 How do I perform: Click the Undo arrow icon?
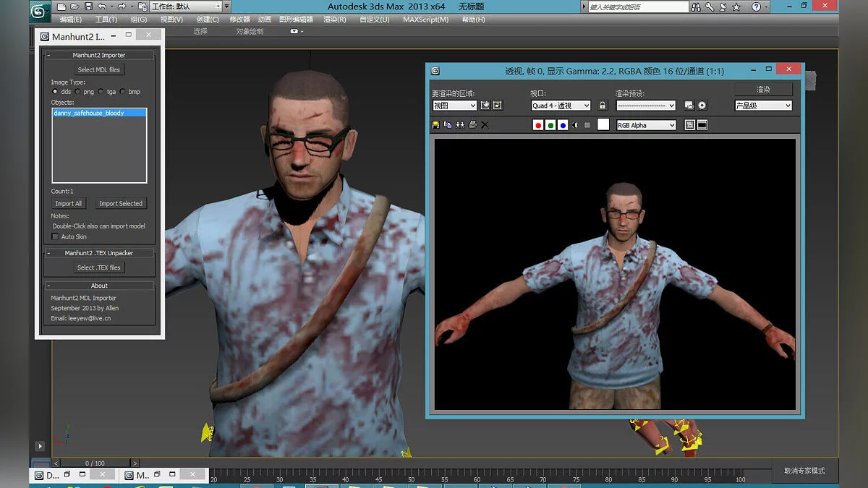(x=101, y=7)
